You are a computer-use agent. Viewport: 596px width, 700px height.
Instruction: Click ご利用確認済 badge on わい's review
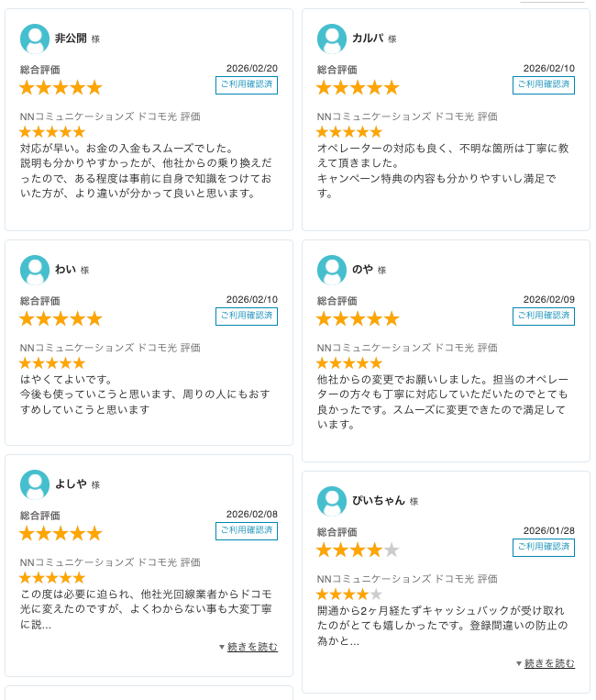pos(247,317)
